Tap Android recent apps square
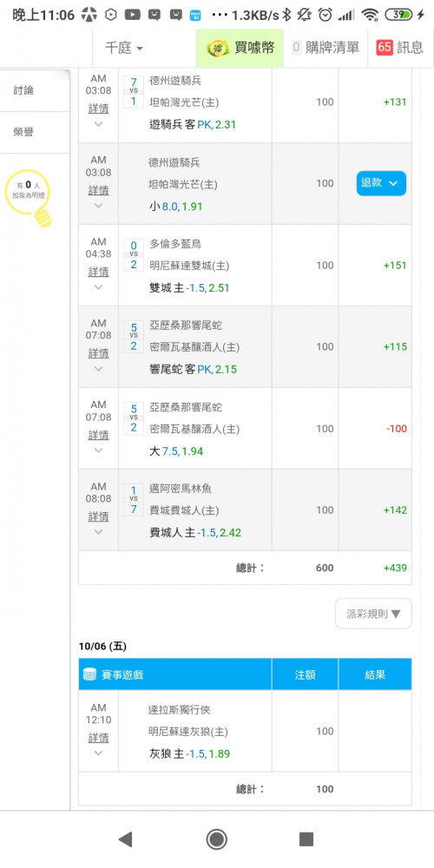The height and width of the screenshot is (868, 434). click(x=306, y=839)
